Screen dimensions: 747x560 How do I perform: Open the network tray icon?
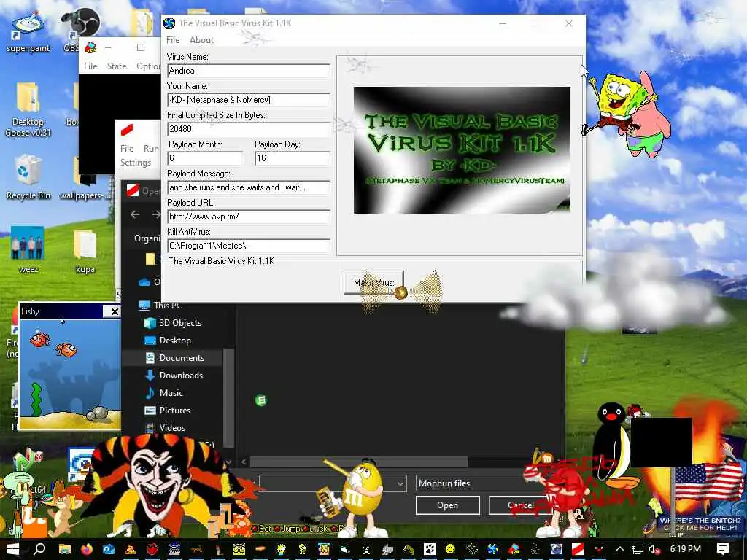click(x=638, y=549)
